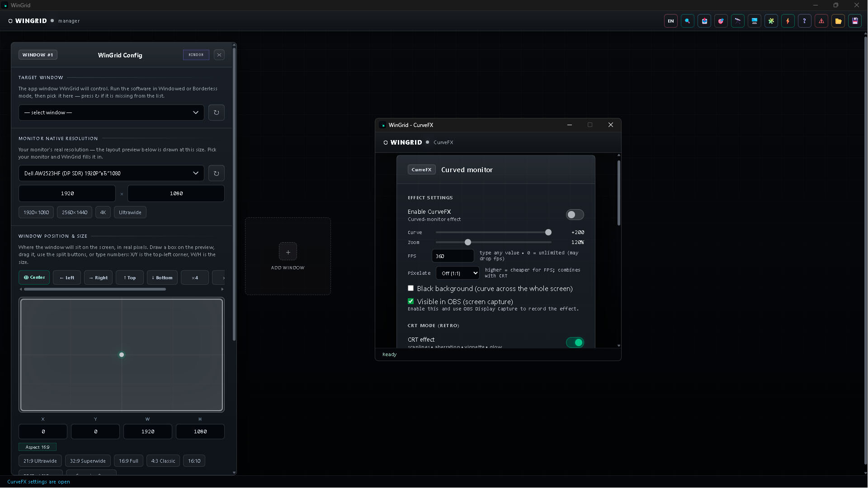Click the telescope toolbar icon
This screenshot has height=488, width=868.
point(738,21)
